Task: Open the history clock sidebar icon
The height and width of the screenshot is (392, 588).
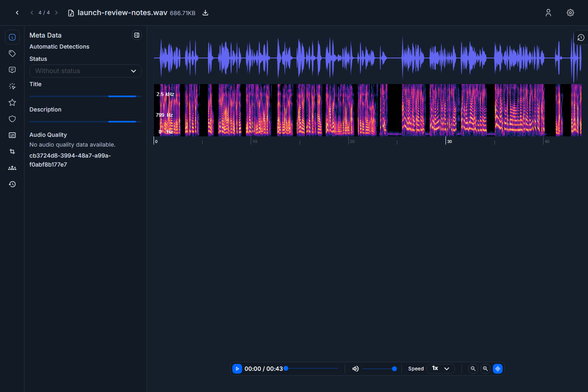Action: (x=12, y=184)
